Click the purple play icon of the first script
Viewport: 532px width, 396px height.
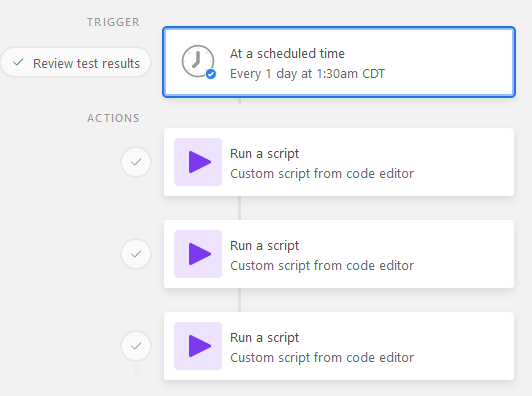pos(198,162)
